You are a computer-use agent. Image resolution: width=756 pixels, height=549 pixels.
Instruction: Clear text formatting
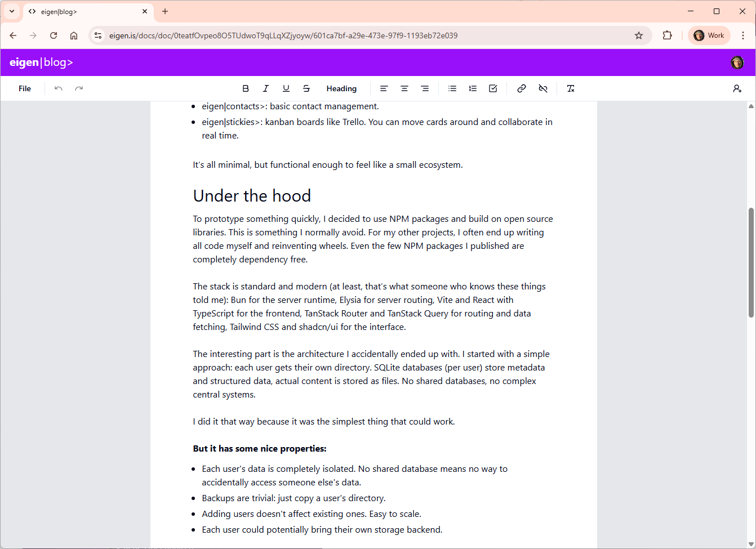(x=571, y=88)
